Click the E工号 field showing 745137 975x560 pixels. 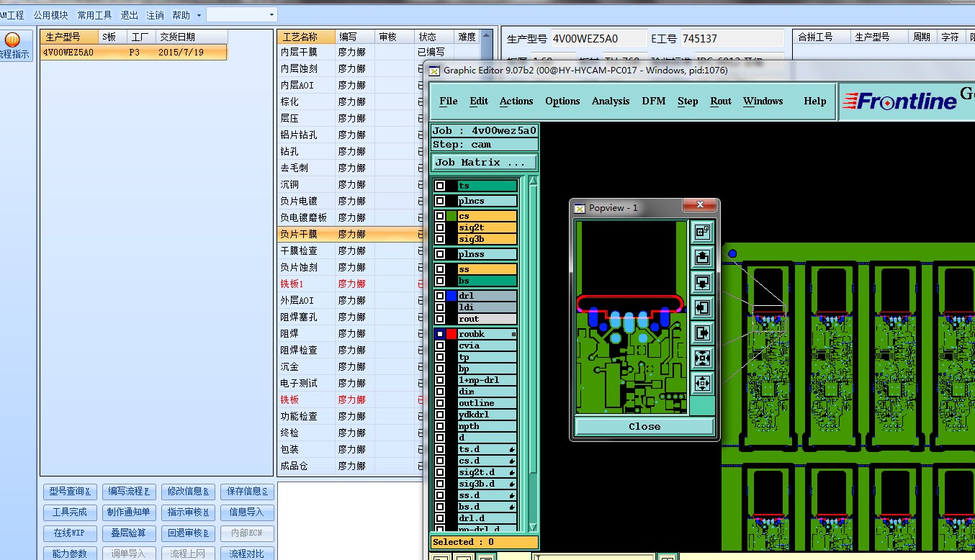(732, 39)
